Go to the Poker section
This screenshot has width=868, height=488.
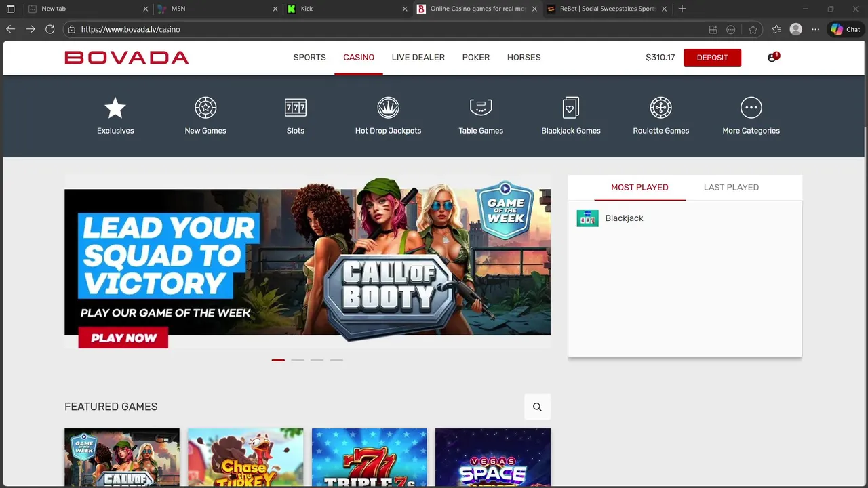(x=476, y=57)
